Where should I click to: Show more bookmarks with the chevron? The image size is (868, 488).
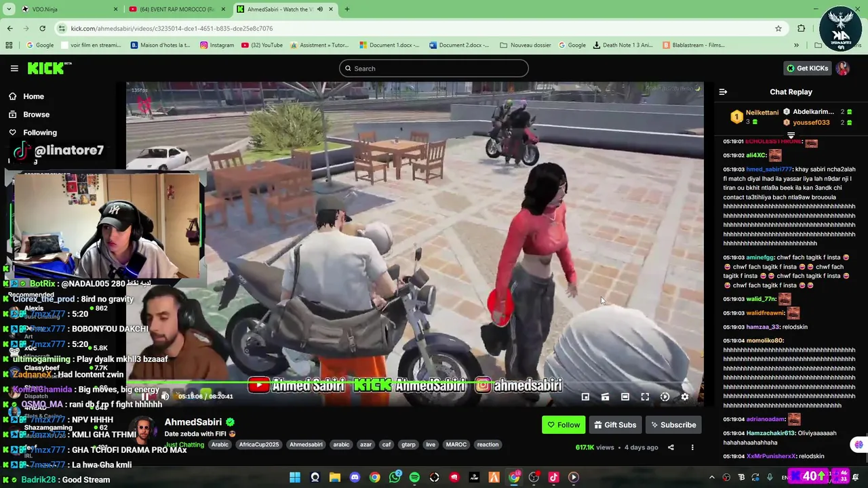(796, 45)
